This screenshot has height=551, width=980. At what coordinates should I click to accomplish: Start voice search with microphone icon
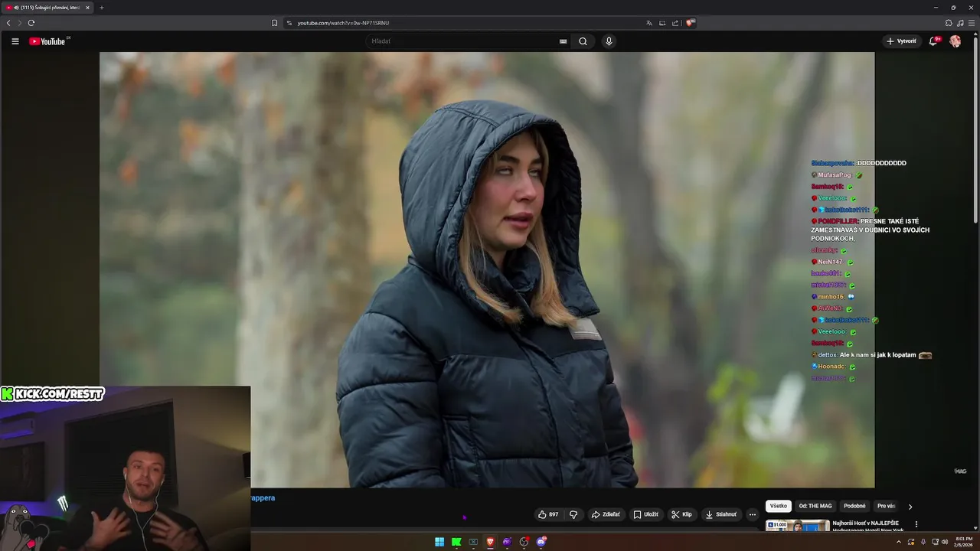click(609, 41)
